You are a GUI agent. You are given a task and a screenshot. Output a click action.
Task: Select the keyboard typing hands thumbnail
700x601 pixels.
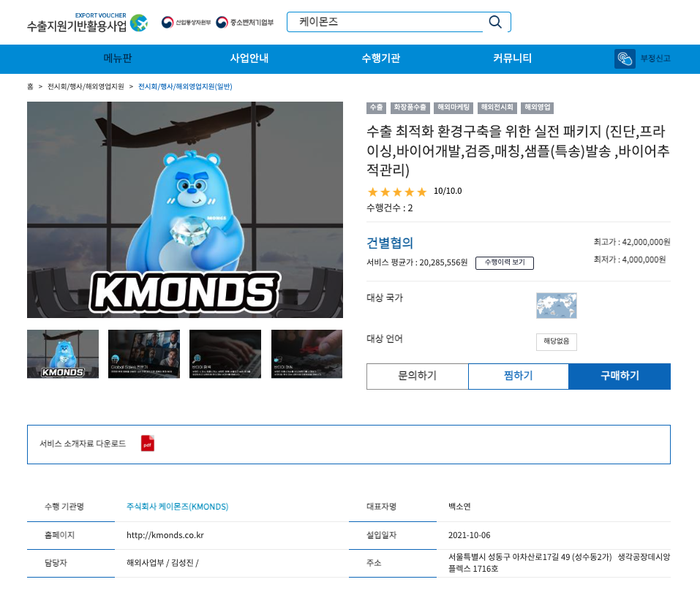tap(225, 354)
